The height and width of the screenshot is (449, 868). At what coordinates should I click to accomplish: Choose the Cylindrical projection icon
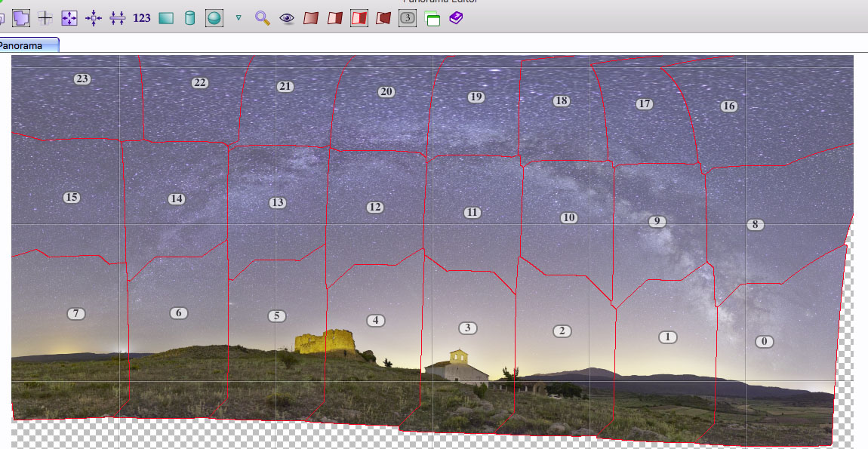[190, 18]
